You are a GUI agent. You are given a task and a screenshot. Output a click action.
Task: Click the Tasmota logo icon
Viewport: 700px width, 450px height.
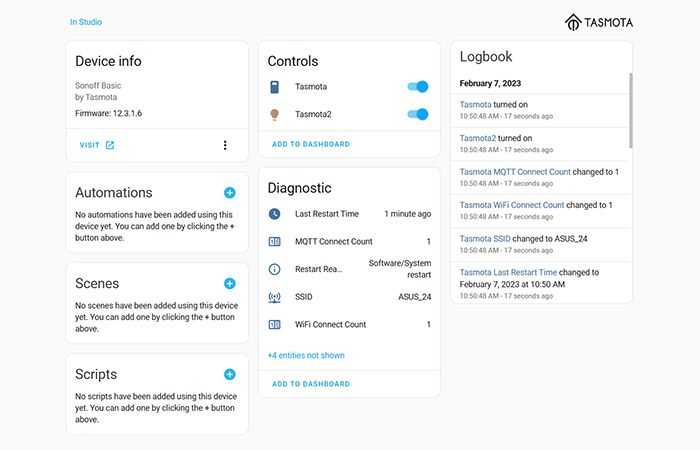pyautogui.click(x=573, y=22)
